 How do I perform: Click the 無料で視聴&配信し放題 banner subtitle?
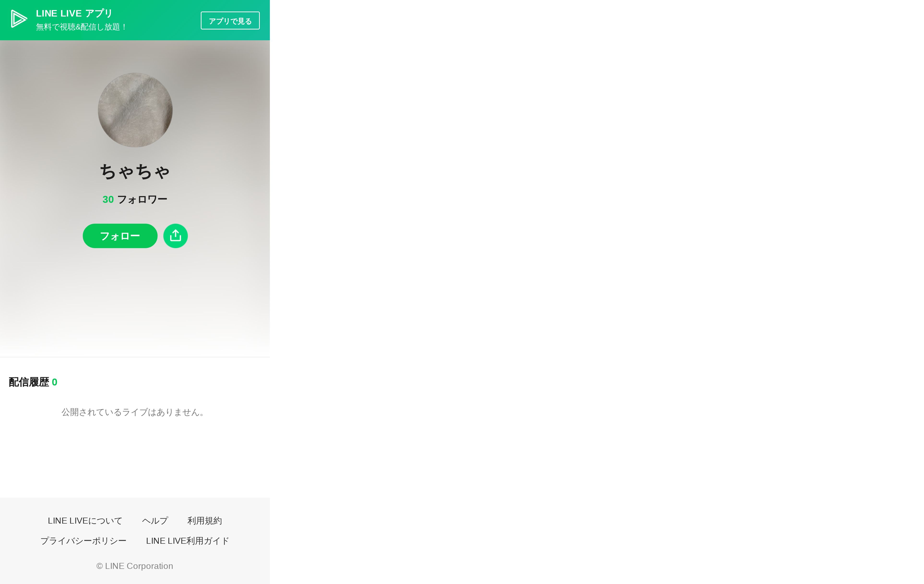[81, 27]
